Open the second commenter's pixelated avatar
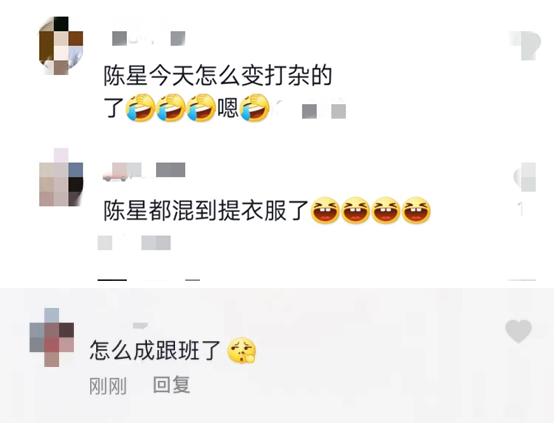Screen dimensions: 557x426 tap(61, 178)
